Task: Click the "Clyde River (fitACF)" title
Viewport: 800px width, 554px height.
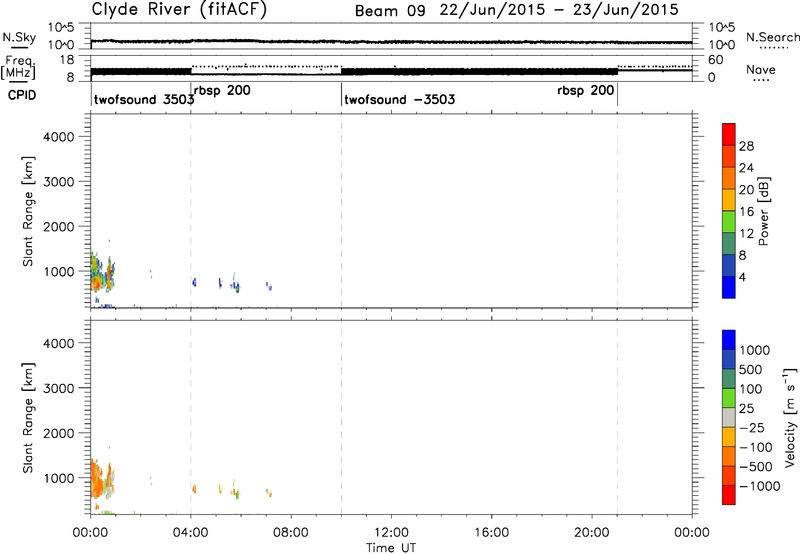Action: pos(179,10)
